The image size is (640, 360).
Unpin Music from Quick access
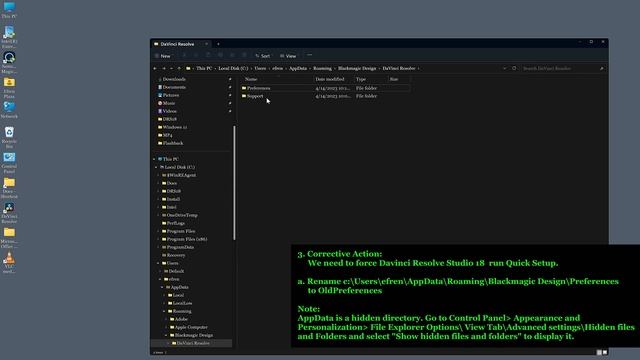(x=230, y=103)
